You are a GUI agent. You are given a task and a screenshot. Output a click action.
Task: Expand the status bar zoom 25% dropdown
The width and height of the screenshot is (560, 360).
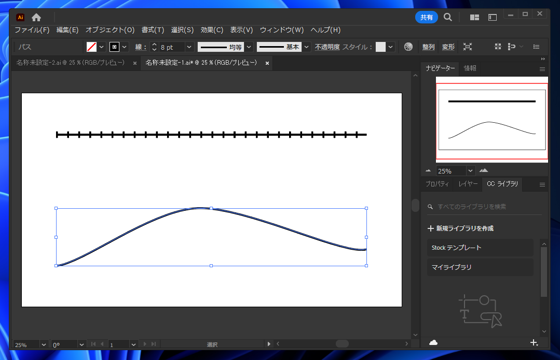tap(44, 345)
